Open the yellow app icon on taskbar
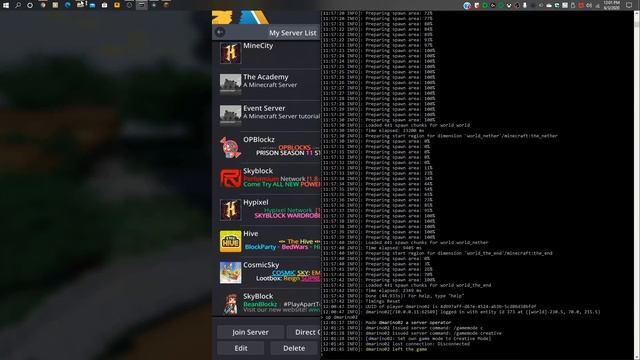The width and height of the screenshot is (640, 360). [x=117, y=5]
